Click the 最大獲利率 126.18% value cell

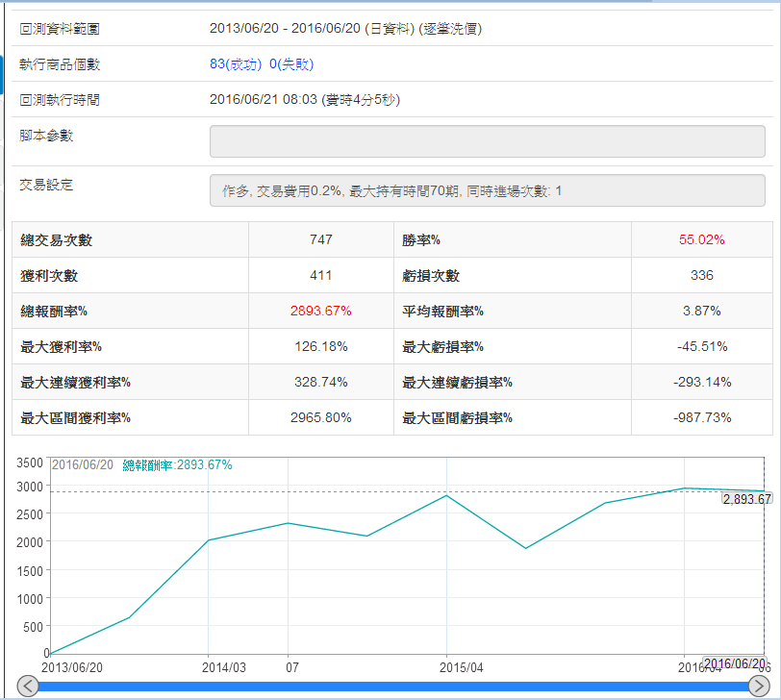[320, 346]
